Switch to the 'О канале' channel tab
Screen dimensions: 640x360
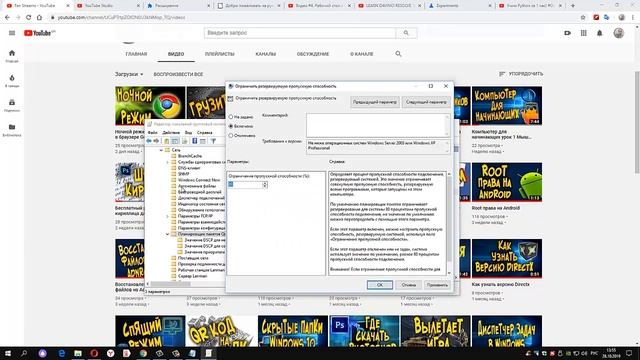click(362, 54)
